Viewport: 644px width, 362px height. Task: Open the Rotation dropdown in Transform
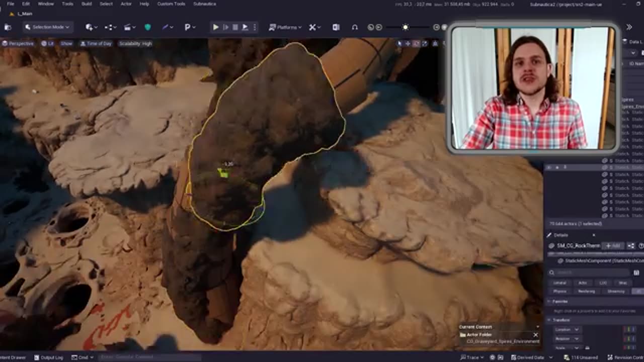[567, 339]
